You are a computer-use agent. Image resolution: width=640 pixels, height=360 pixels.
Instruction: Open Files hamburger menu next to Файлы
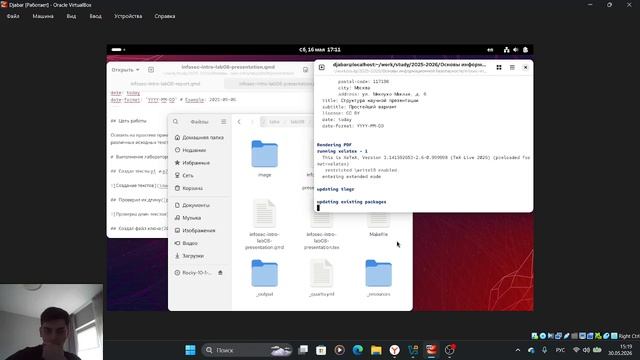click(224, 122)
